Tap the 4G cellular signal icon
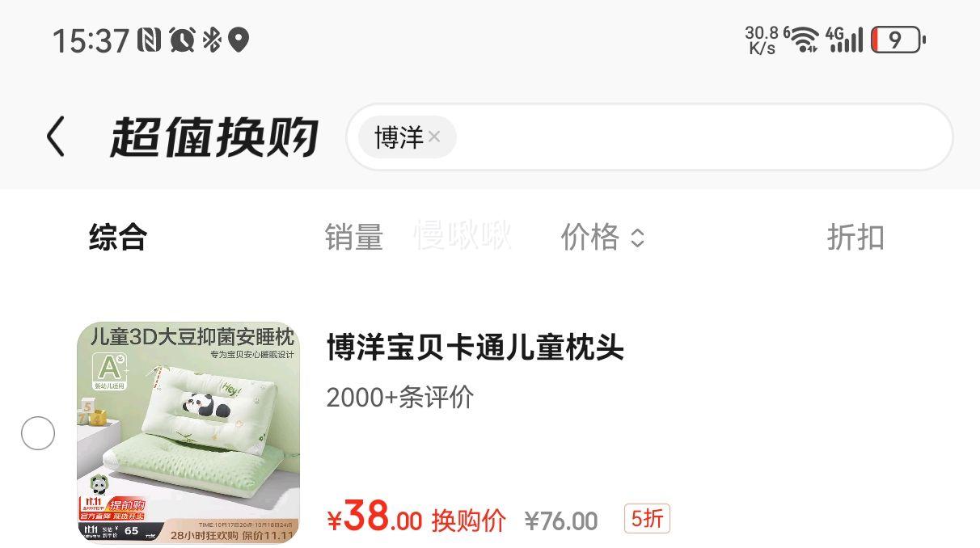 (844, 40)
